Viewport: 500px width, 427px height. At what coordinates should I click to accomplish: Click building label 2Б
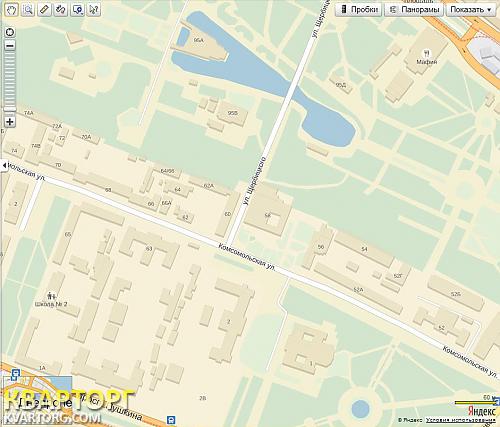pos(202,398)
